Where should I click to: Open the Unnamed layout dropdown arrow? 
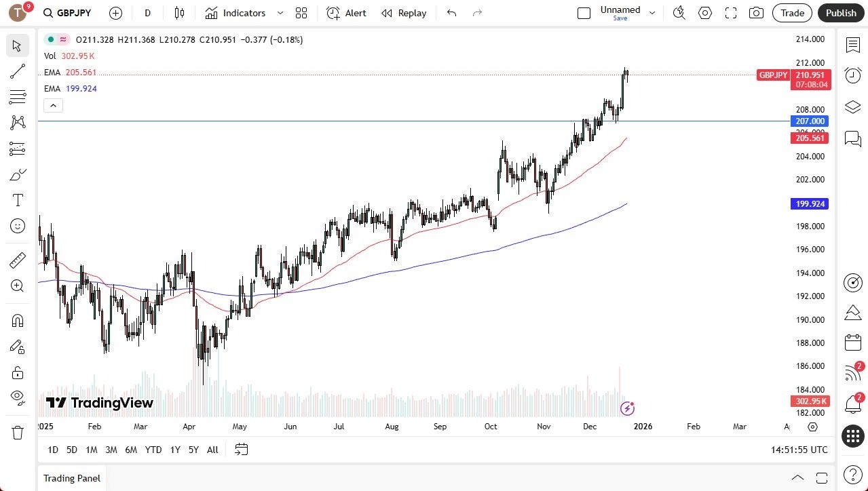652,13
